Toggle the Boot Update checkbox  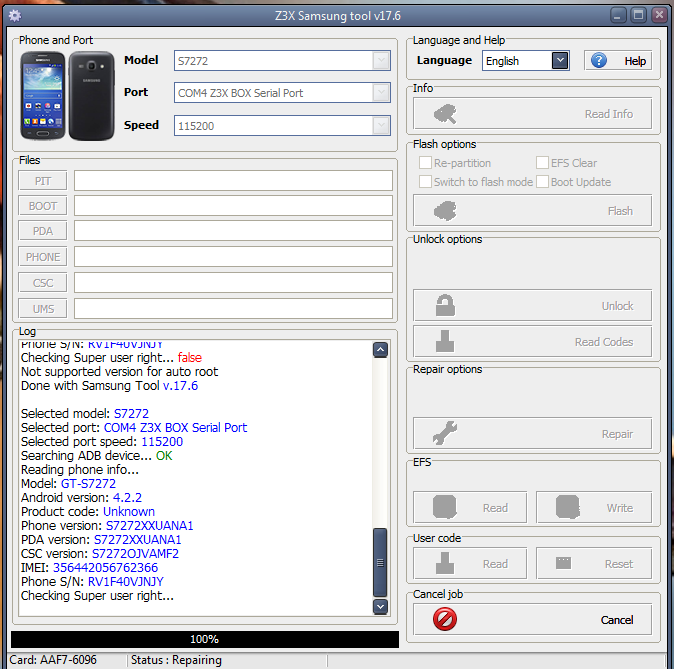542,181
